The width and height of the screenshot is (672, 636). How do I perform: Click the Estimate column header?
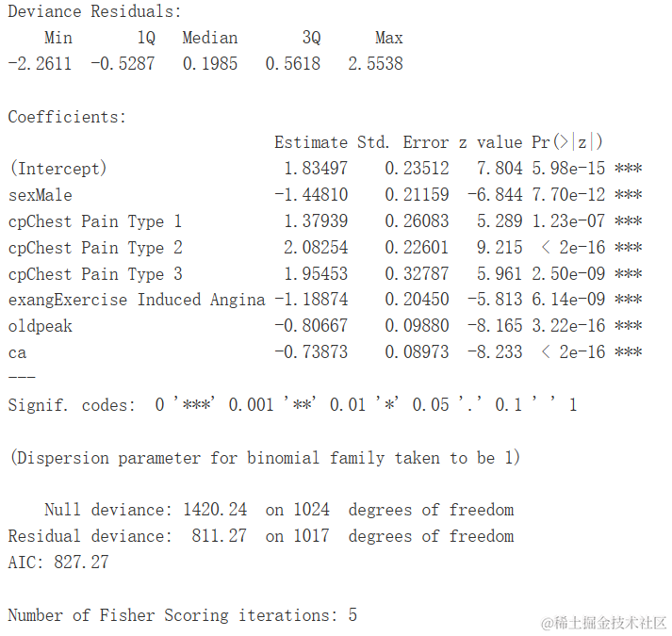pyautogui.click(x=311, y=142)
